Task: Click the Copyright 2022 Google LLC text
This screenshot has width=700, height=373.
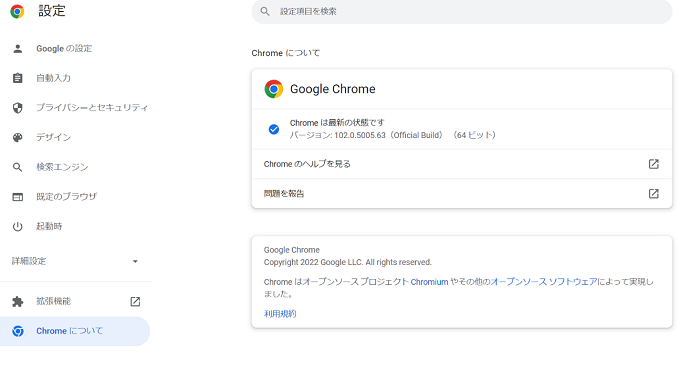Action: [x=348, y=262]
